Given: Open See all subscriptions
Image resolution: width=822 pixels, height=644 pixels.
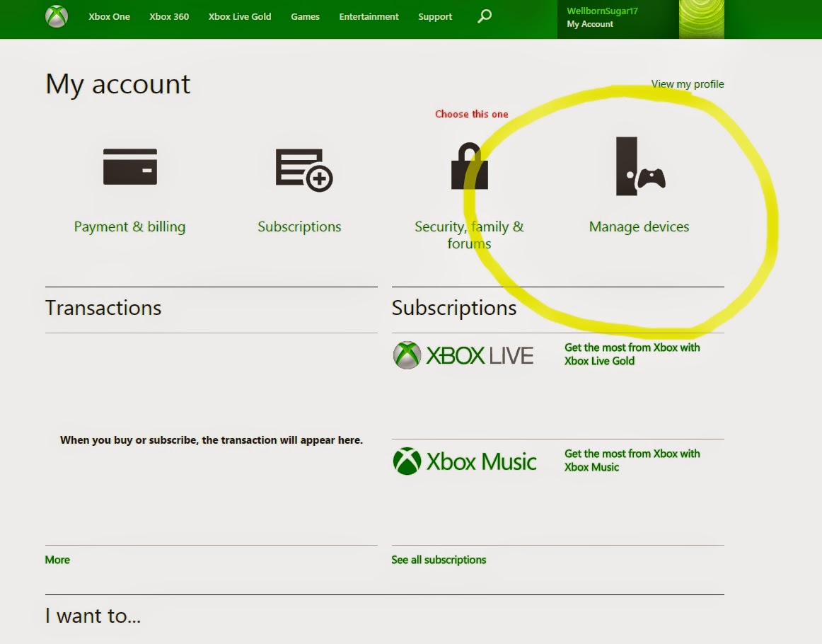Looking at the screenshot, I should coord(439,559).
